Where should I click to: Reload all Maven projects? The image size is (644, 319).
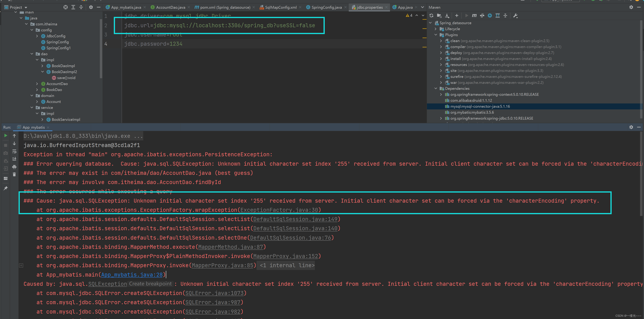pos(431,16)
